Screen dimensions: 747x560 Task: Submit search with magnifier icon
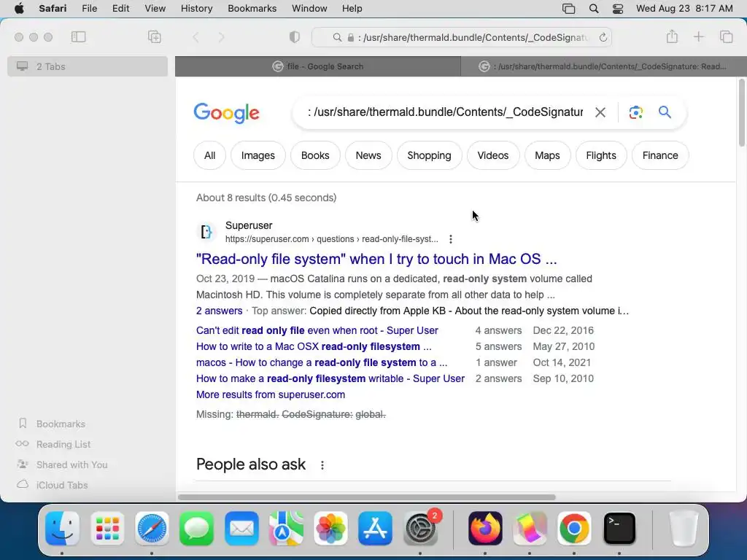(x=665, y=112)
